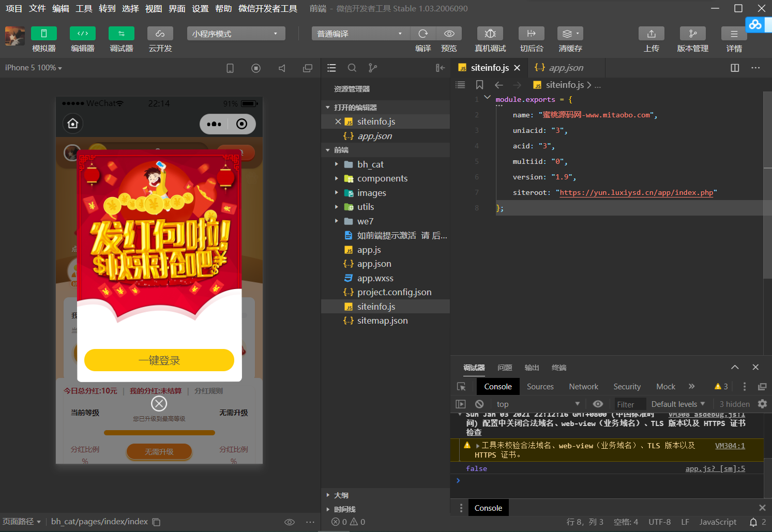Go back in editor navigation arrow
772x532 pixels.
pos(499,85)
